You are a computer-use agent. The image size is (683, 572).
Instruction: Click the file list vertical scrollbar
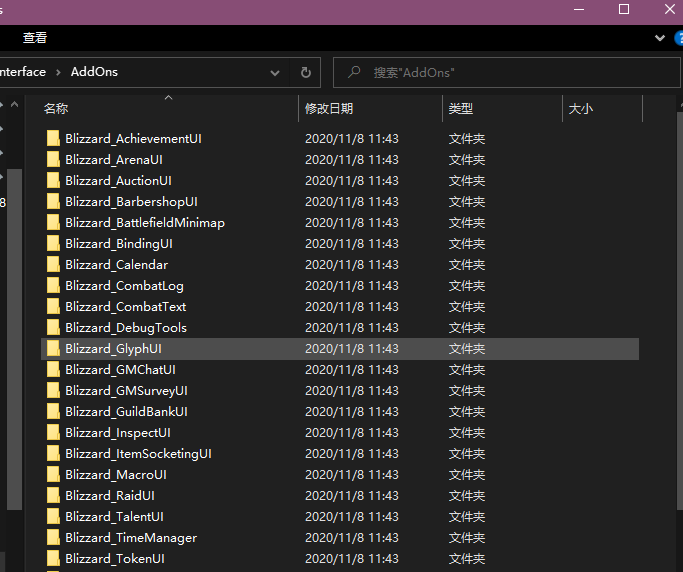[x=680, y=310]
